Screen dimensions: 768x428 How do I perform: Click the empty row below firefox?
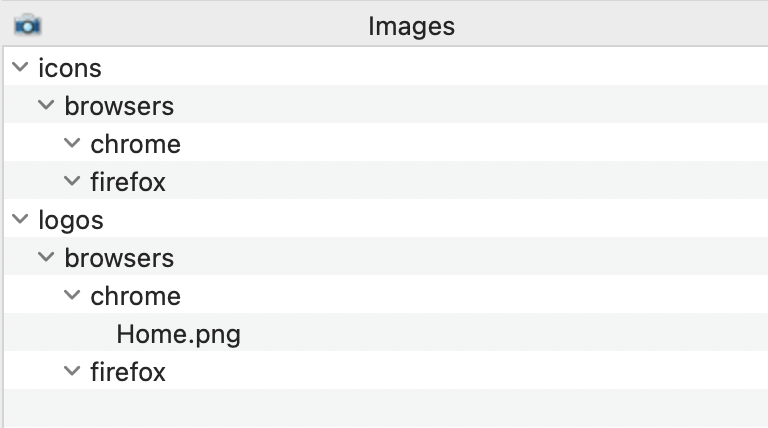coord(386,408)
